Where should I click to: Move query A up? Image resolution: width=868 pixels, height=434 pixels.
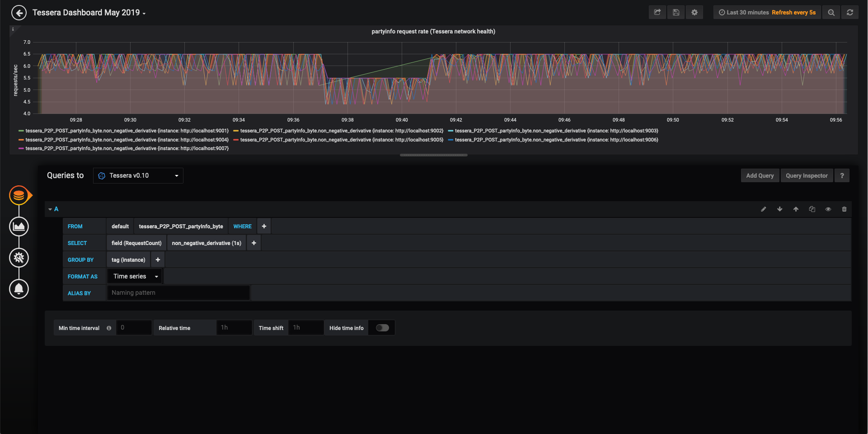[796, 209]
